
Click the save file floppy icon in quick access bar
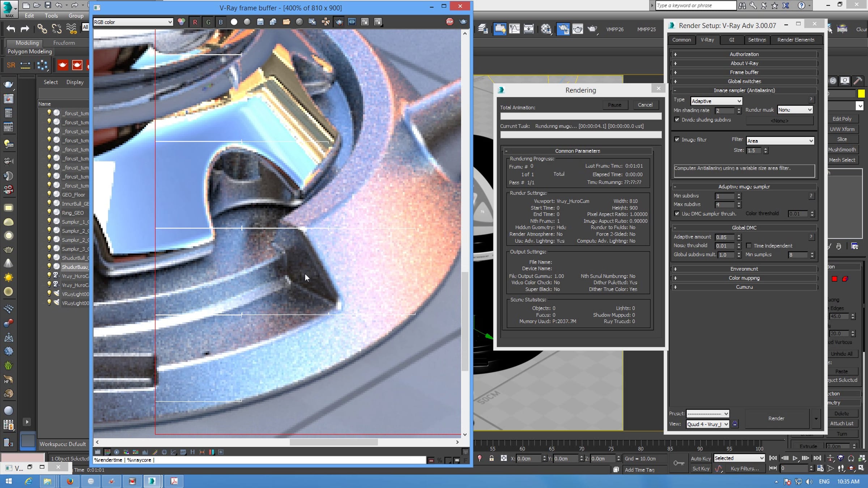48,5
